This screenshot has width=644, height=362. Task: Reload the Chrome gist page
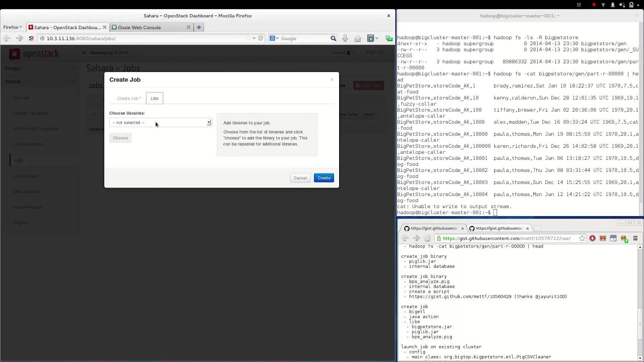[427, 238]
